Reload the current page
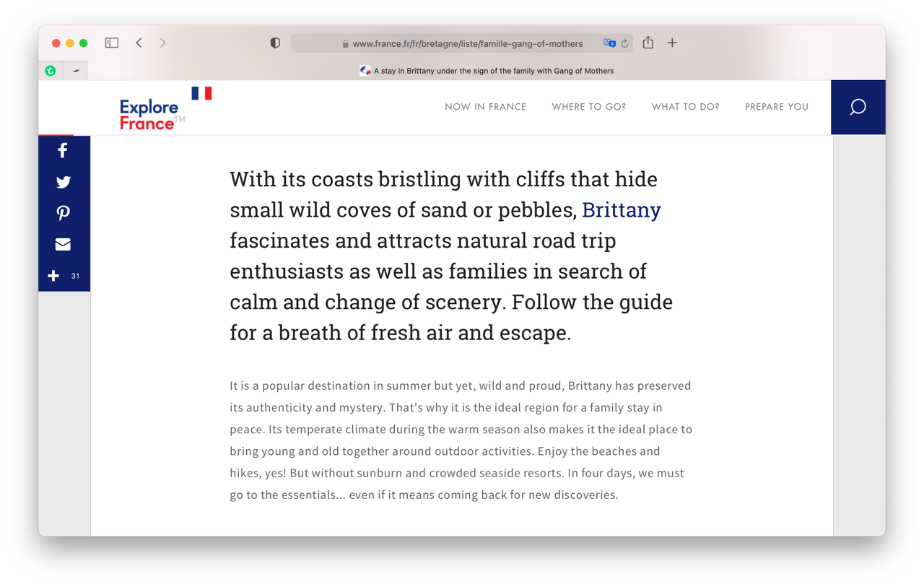This screenshot has height=587, width=924. tap(625, 43)
